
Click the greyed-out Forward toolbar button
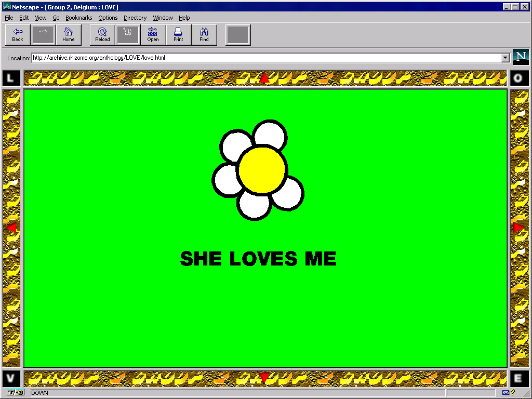[x=43, y=35]
